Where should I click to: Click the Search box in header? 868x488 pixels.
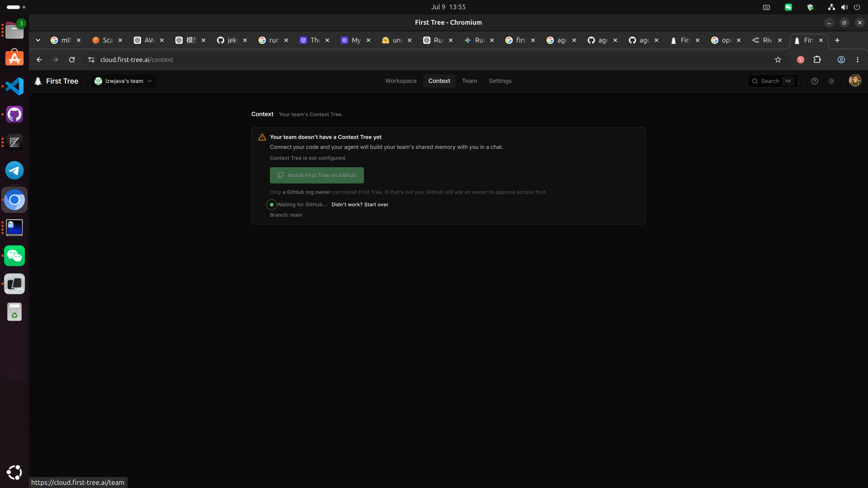point(773,81)
